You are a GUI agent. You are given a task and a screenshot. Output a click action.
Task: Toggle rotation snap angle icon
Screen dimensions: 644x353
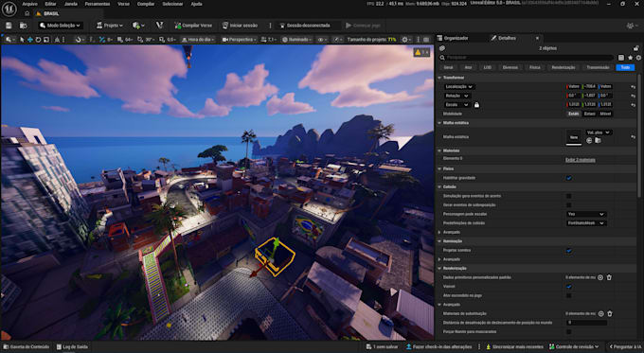pyautogui.click(x=140, y=40)
